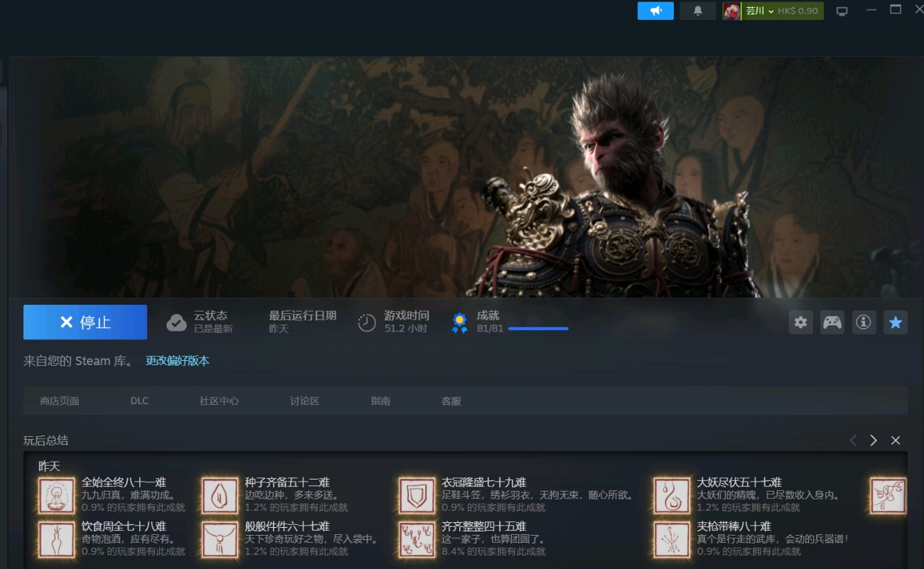Open the 讨论区 tab
Image resolution: width=924 pixels, height=569 pixels.
tap(304, 401)
